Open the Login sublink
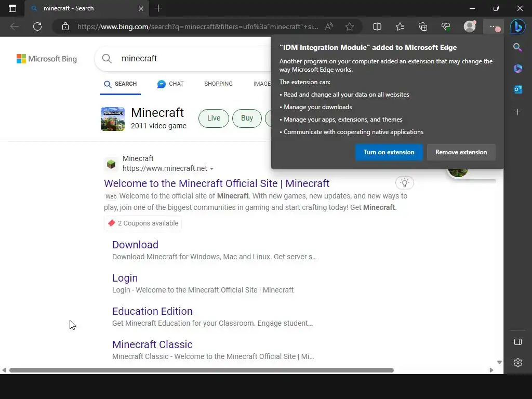Viewport: 532px width, 399px height. (x=125, y=278)
